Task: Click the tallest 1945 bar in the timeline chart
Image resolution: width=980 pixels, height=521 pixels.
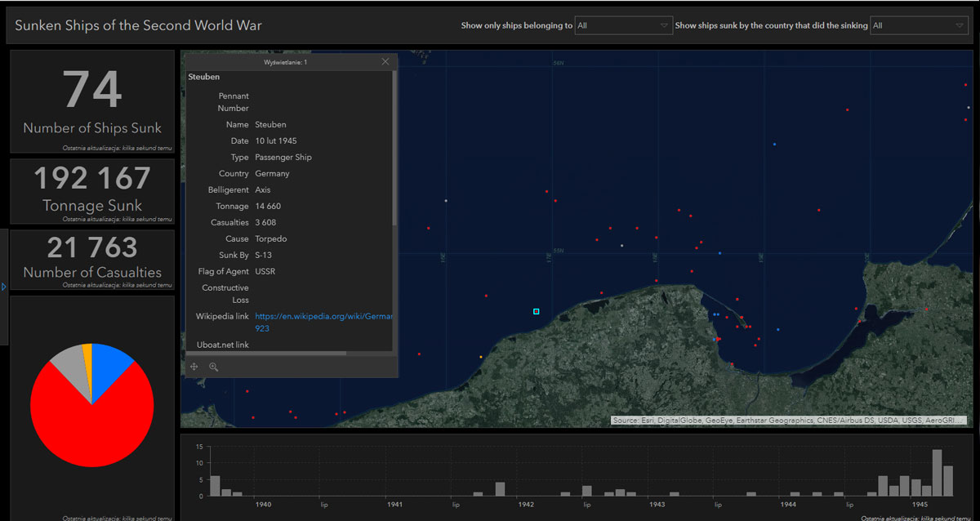Action: [937, 473]
